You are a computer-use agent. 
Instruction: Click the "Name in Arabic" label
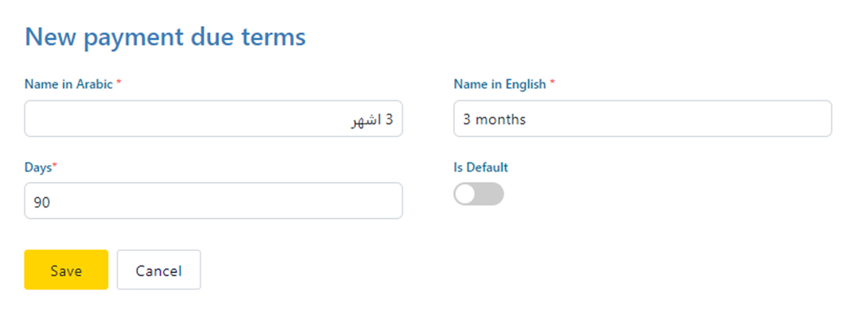pos(69,83)
